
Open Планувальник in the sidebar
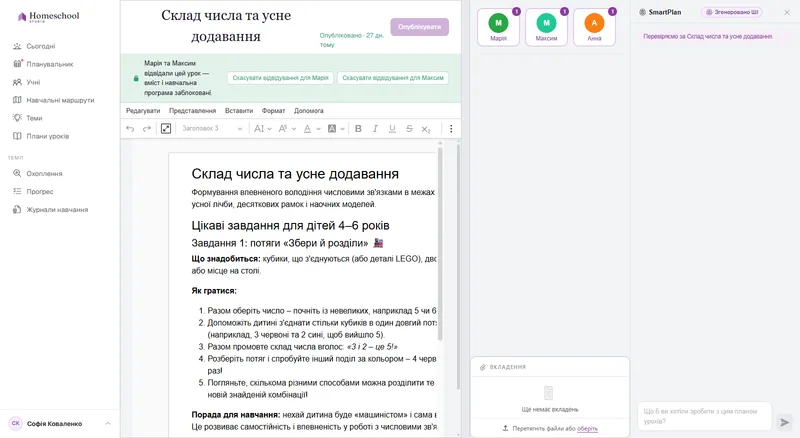pyautogui.click(x=50, y=64)
